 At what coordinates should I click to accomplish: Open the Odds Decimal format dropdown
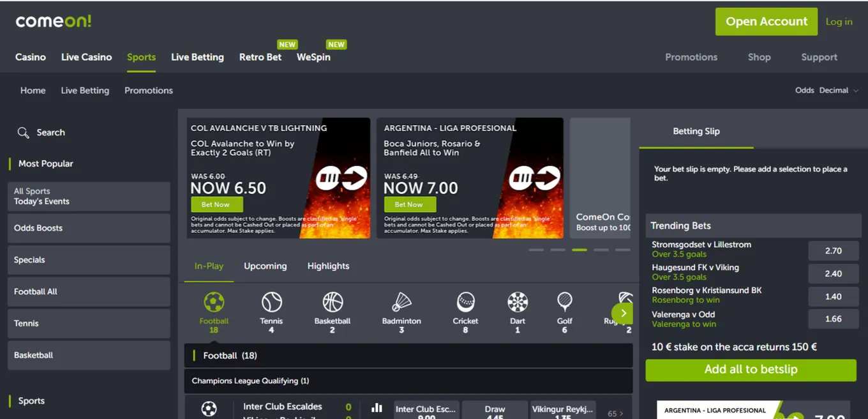click(827, 90)
